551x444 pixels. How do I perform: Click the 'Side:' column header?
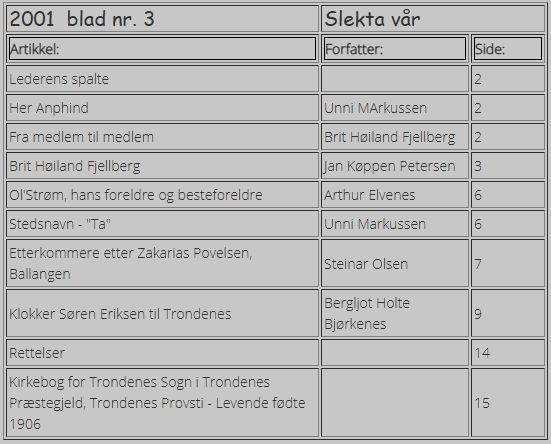508,48
